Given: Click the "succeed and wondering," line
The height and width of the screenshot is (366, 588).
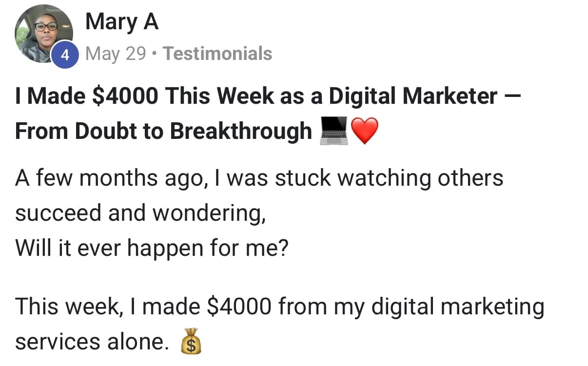Looking at the screenshot, I should pos(140,213).
